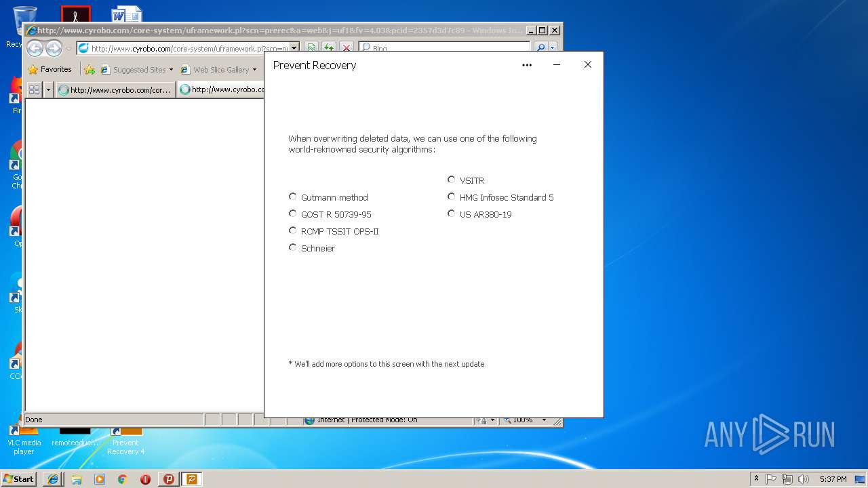868x488 pixels.
Task: Select the Gutmann method radio button
Action: [x=293, y=197]
